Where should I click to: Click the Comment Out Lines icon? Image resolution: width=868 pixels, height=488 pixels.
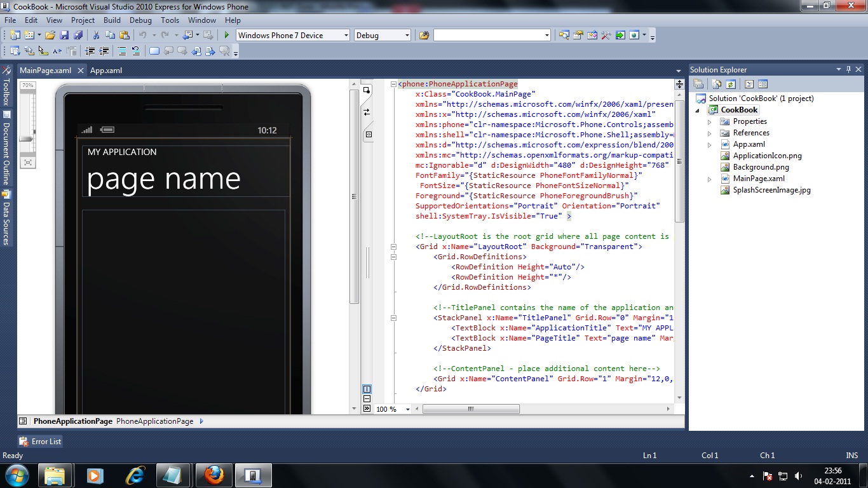pyautogui.click(x=121, y=51)
